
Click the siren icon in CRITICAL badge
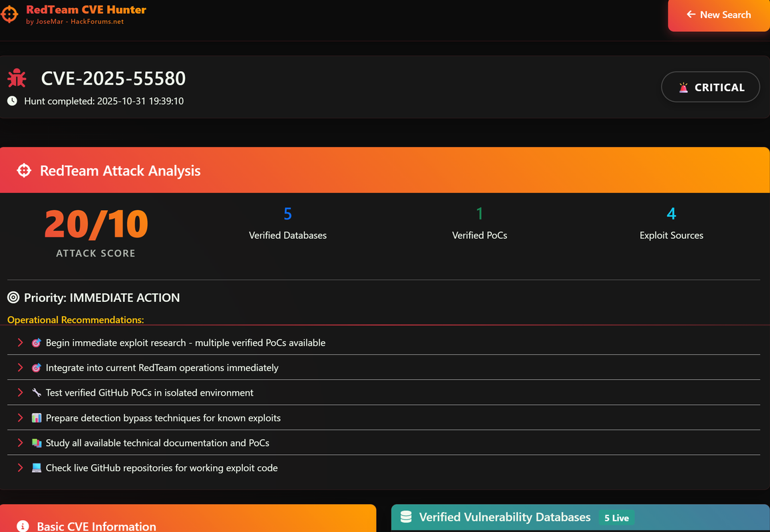683,87
